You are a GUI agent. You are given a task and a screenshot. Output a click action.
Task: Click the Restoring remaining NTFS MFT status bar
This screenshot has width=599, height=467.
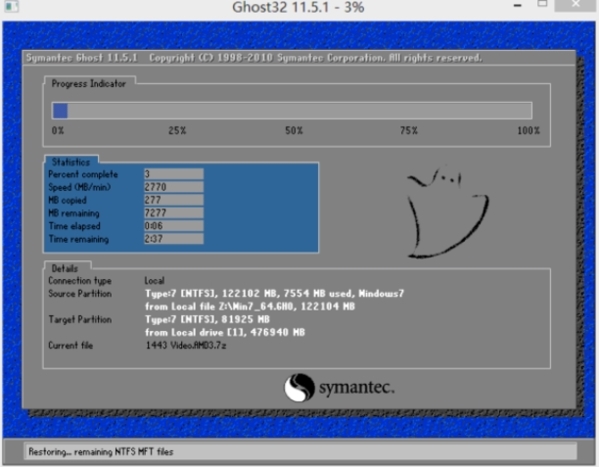point(301,452)
